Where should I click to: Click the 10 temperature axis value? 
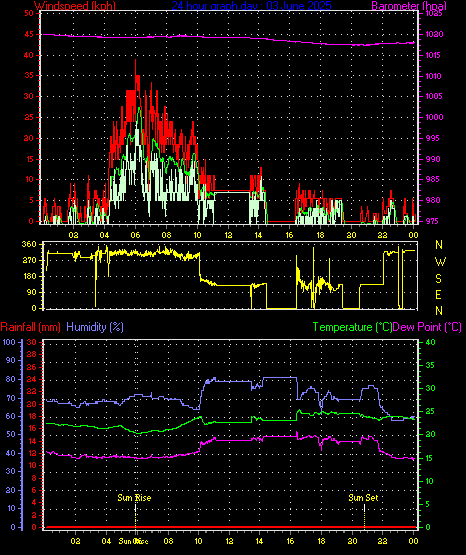pos(430,481)
